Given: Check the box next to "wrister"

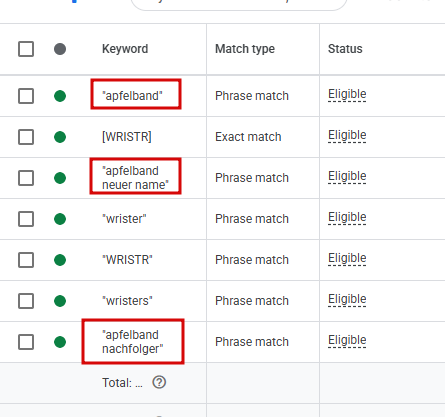Looking at the screenshot, I should [x=26, y=219].
